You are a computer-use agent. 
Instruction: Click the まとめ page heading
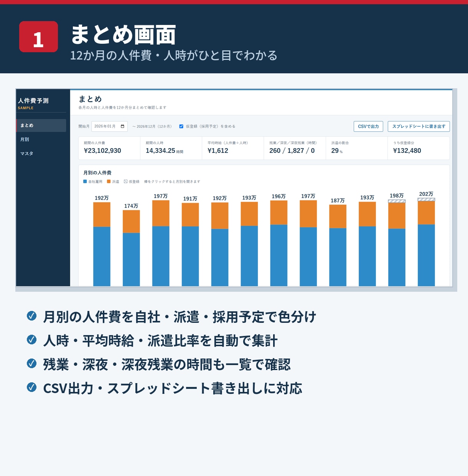(90, 99)
